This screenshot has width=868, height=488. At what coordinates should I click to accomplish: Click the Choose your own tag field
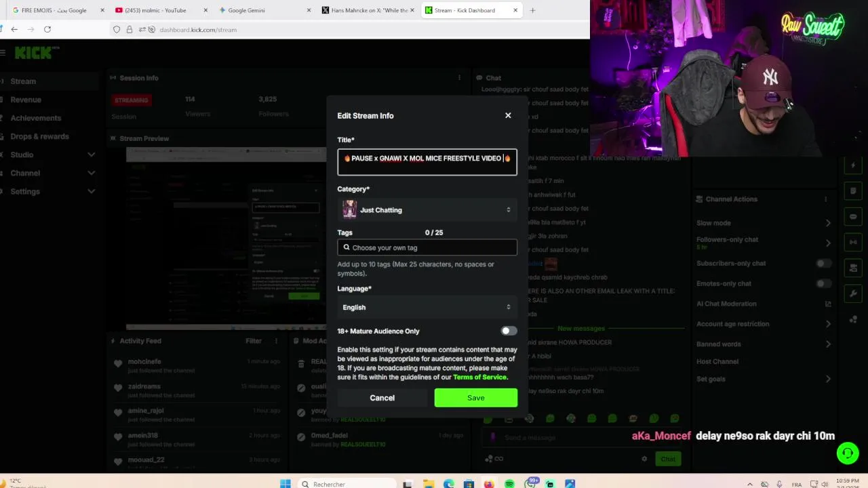tap(427, 247)
